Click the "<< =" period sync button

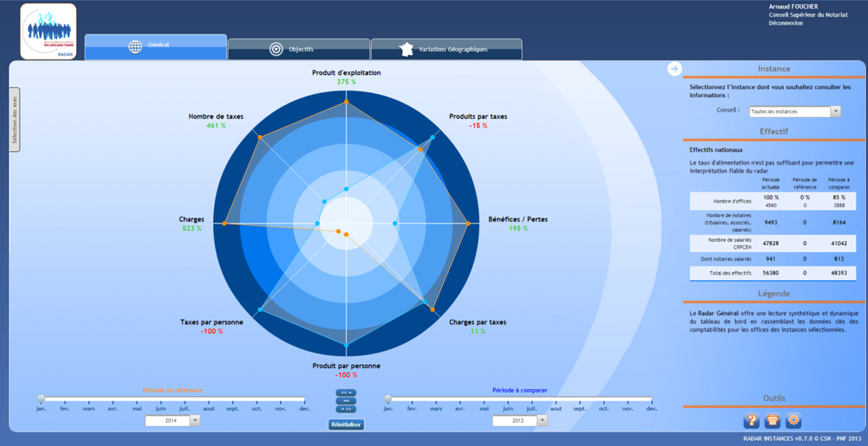coord(346,392)
